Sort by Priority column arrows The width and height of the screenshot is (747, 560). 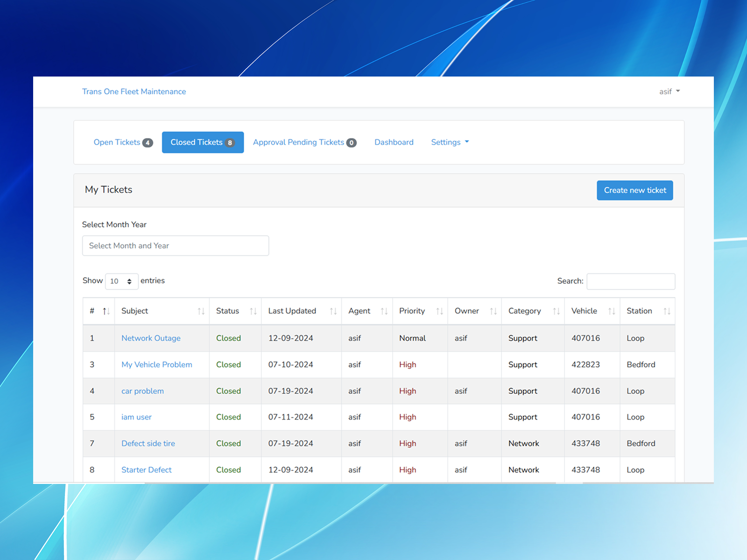click(x=439, y=311)
